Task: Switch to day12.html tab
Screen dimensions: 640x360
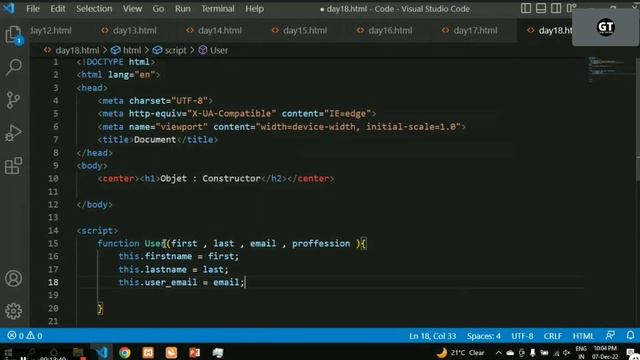Action: 51,30
